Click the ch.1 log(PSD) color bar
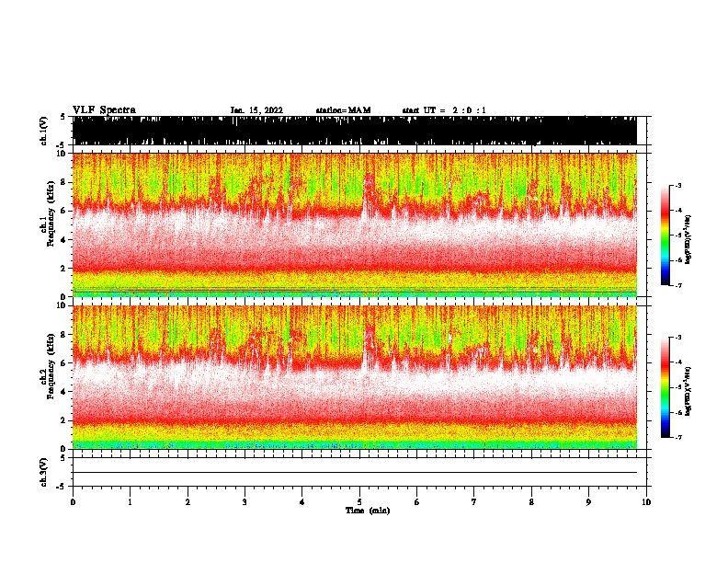Viewport: 728px width, 563px height. (665, 236)
